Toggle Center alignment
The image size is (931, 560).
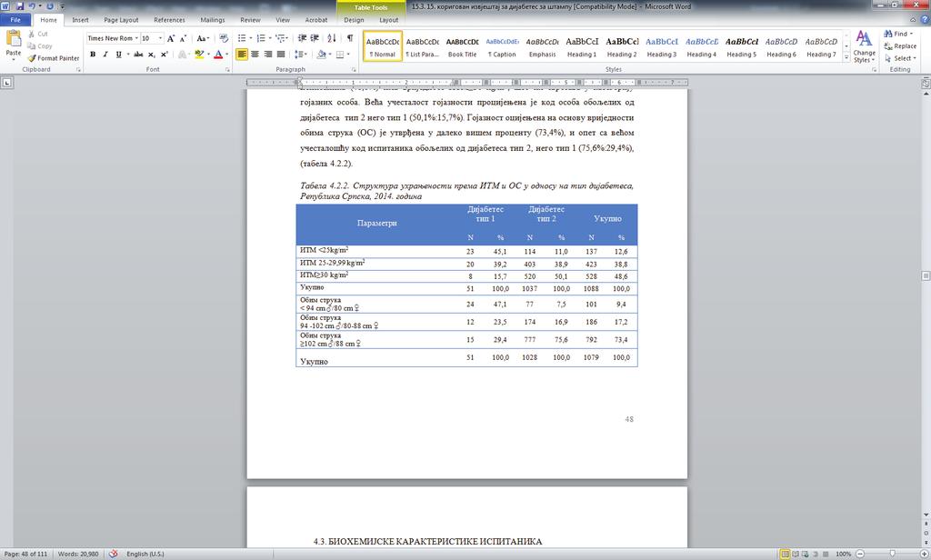point(255,55)
